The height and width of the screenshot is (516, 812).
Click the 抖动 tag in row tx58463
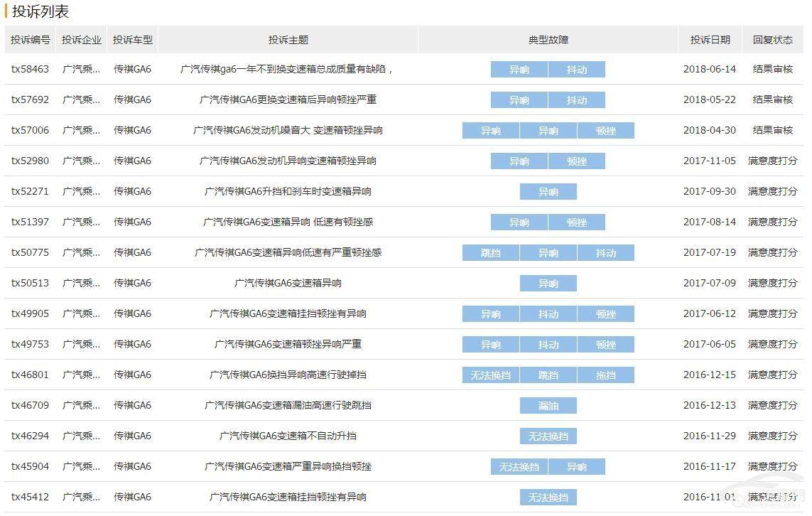coord(577,70)
